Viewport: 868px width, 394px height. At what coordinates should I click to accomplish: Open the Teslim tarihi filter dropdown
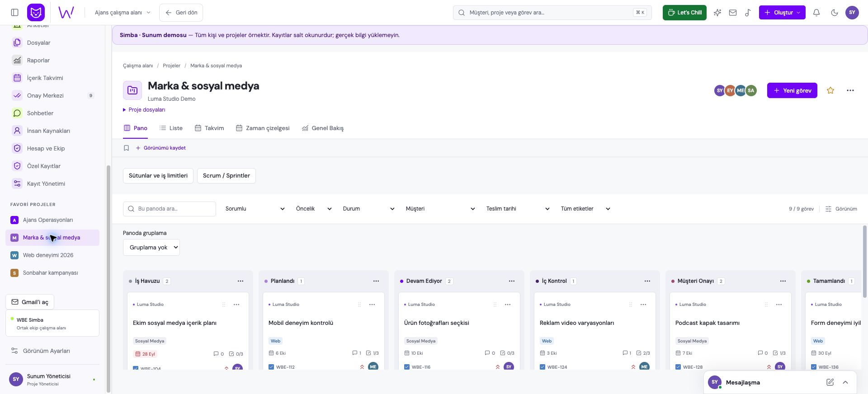coord(518,209)
